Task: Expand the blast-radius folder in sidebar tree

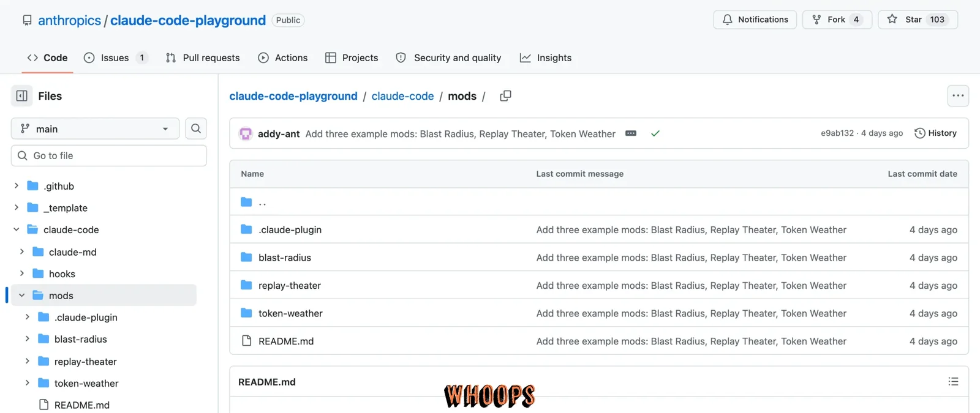Action: (x=28, y=339)
